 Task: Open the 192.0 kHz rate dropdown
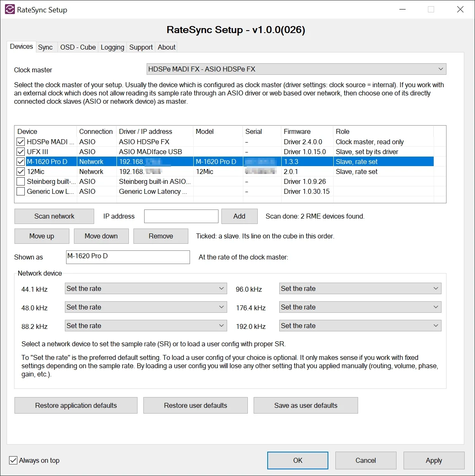[360, 326]
